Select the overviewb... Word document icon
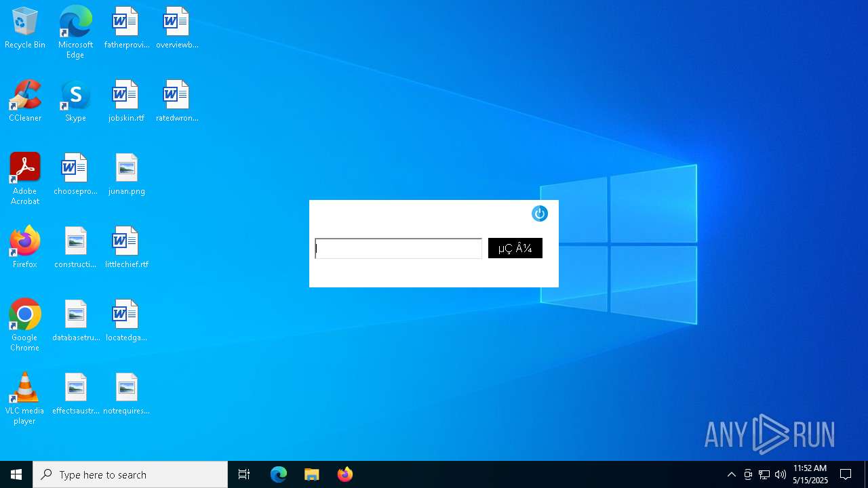The width and height of the screenshot is (868, 488). point(177,29)
